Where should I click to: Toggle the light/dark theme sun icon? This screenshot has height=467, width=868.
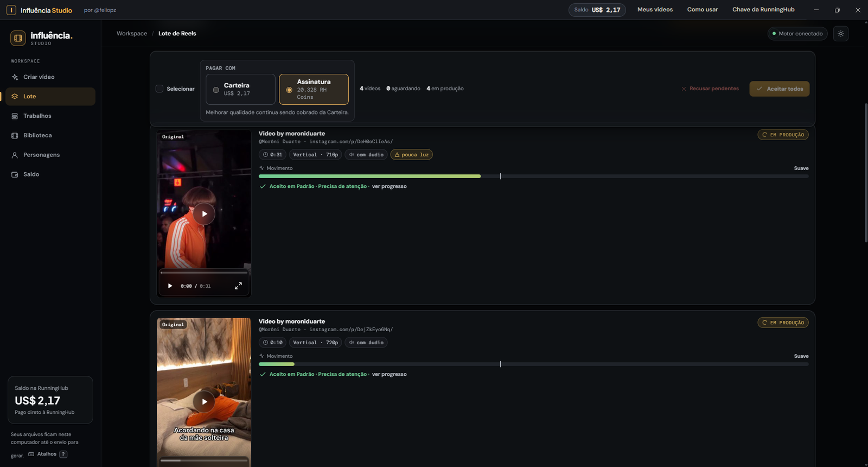(841, 34)
